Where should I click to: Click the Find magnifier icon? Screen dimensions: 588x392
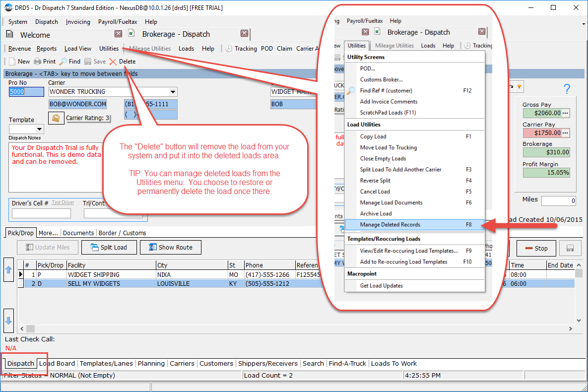(64, 62)
